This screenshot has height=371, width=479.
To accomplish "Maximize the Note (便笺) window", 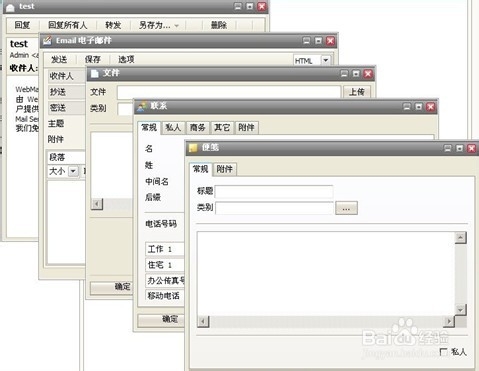I will (x=460, y=148).
